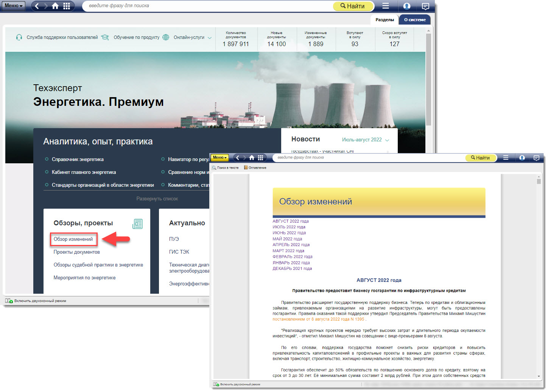Screen dimensions: 548x392
Task: Click the Новые документы count 14 100
Action: pos(277,44)
